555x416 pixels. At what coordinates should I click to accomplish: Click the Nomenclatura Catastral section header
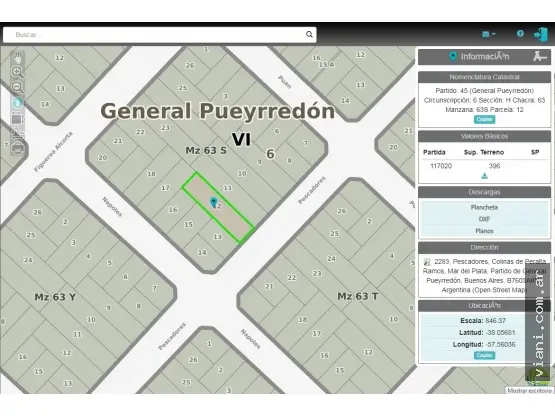(484, 77)
